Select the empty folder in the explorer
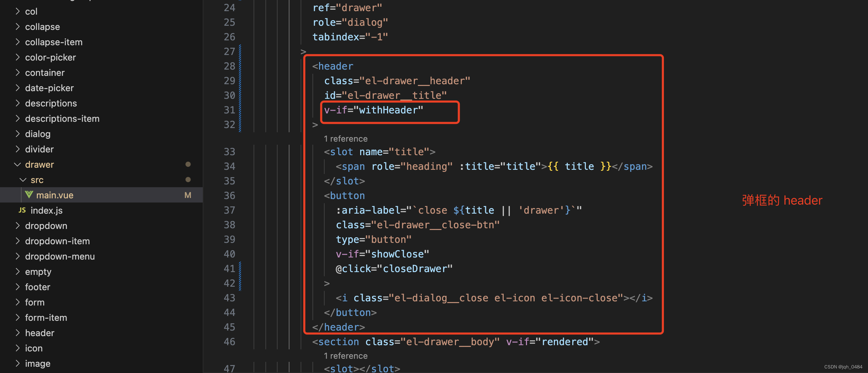868x373 pixels. (38, 271)
